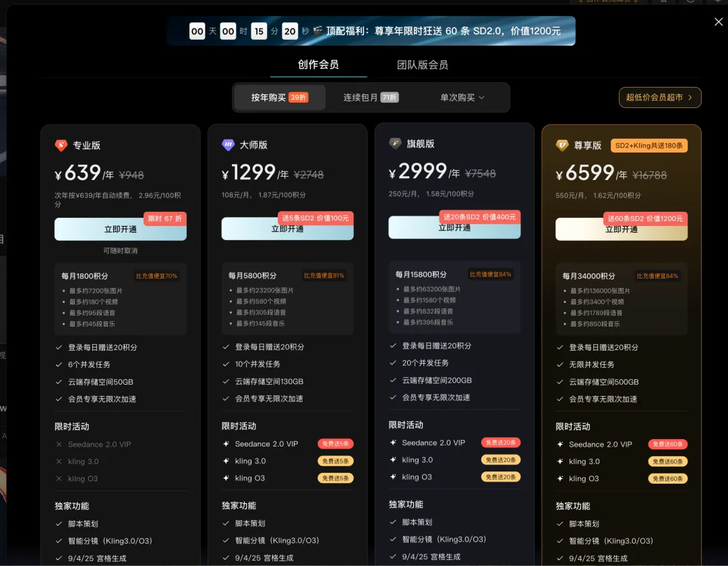Screen dimensions: 728x566
Task: Click the 顶配福利 promotion banner
Action: [x=371, y=31]
